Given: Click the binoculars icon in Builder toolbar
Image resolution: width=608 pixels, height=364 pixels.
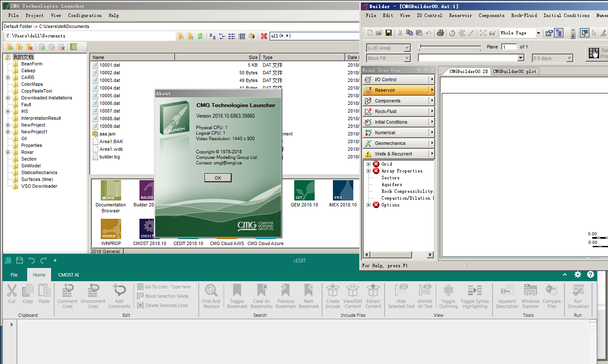Looking at the screenshot, I should point(492,33).
